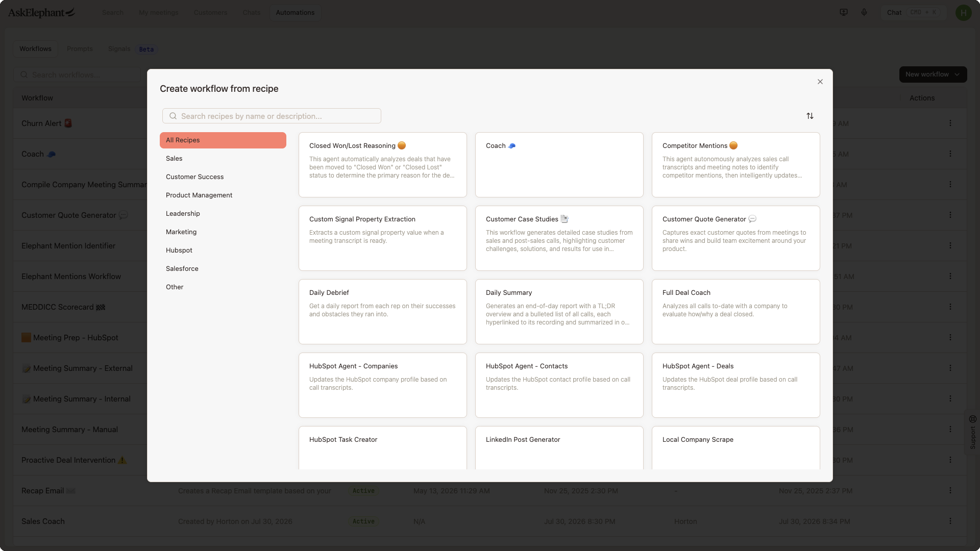Choose the Coach recipe card
This screenshot has height=551, width=980.
click(559, 165)
